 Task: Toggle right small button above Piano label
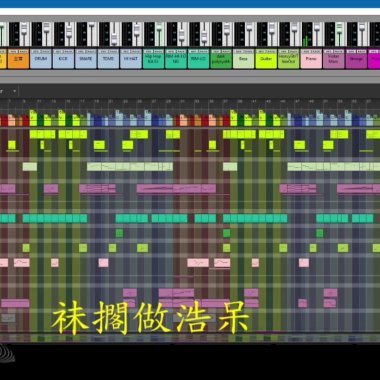tap(316, 51)
